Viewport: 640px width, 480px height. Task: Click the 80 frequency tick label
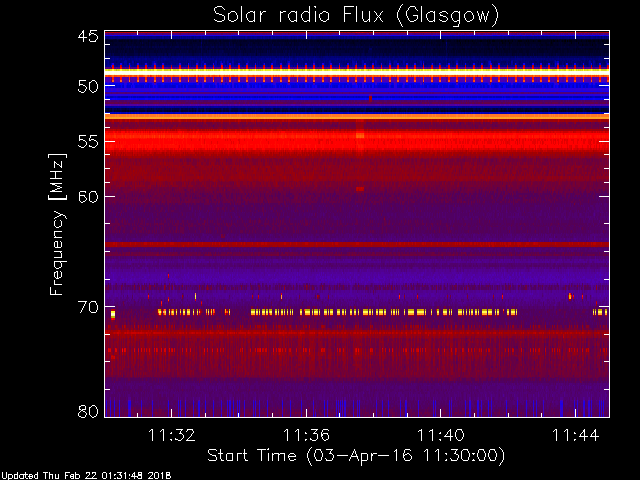click(x=88, y=411)
